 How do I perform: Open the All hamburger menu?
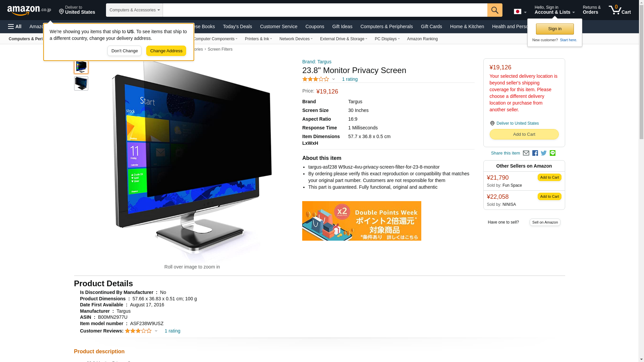click(x=15, y=26)
